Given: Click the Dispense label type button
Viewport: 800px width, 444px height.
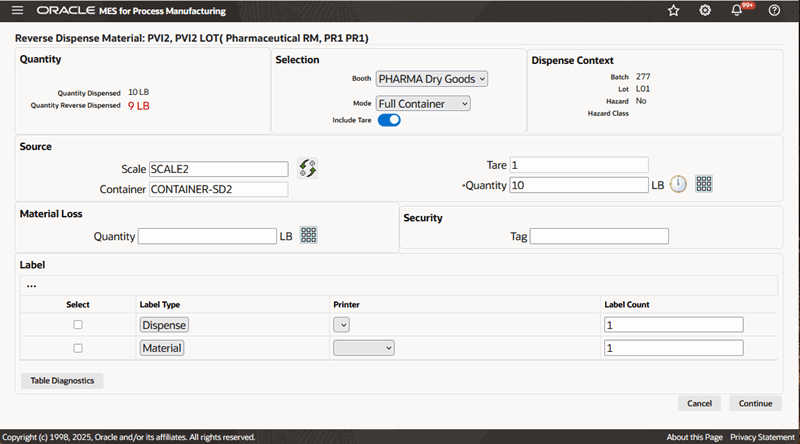Looking at the screenshot, I should [x=164, y=325].
